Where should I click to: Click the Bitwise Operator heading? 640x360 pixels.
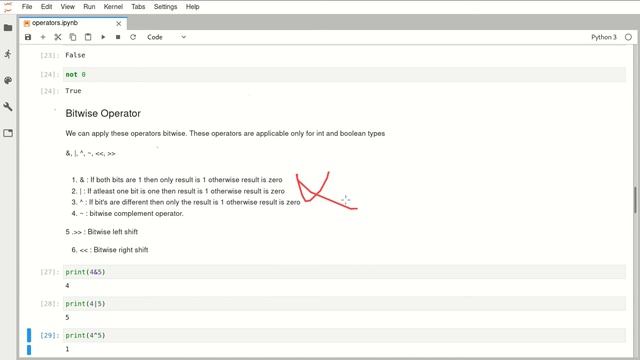103,113
